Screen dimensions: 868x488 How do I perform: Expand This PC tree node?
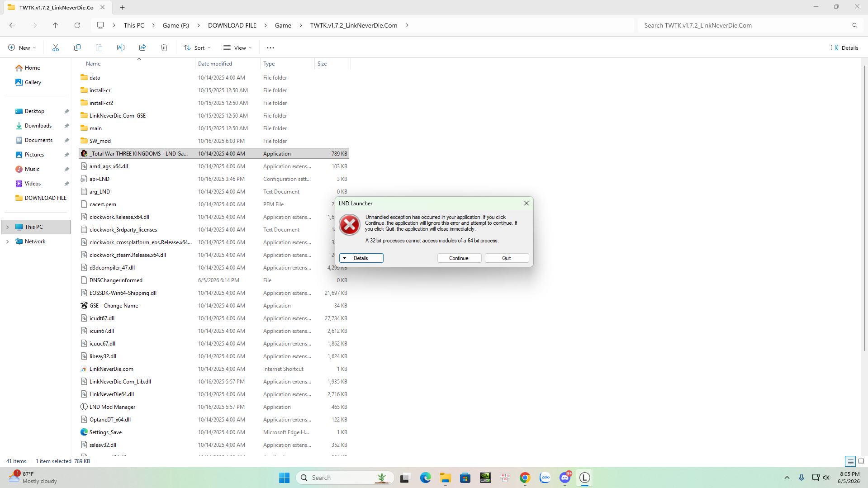(x=7, y=227)
